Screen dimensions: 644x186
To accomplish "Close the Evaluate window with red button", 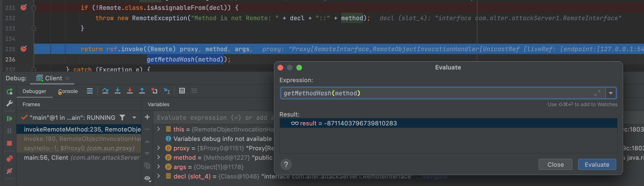I will pos(281,68).
